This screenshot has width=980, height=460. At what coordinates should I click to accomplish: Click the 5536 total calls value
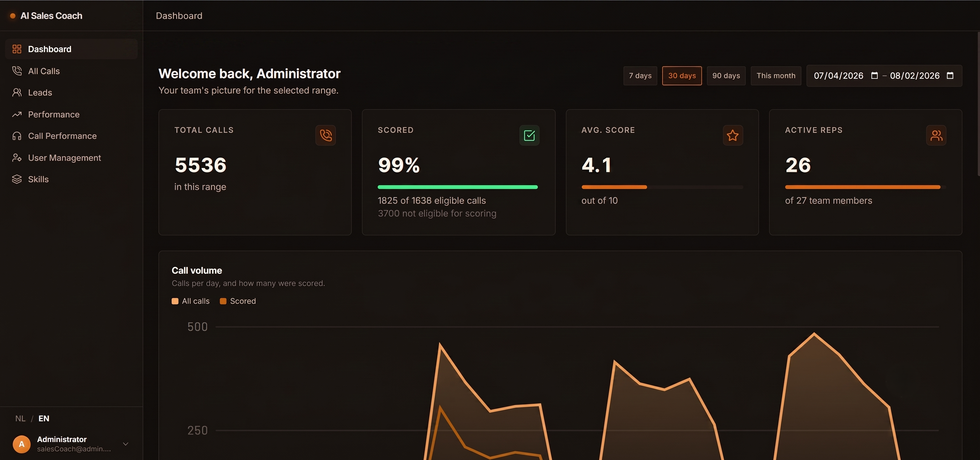tap(200, 165)
